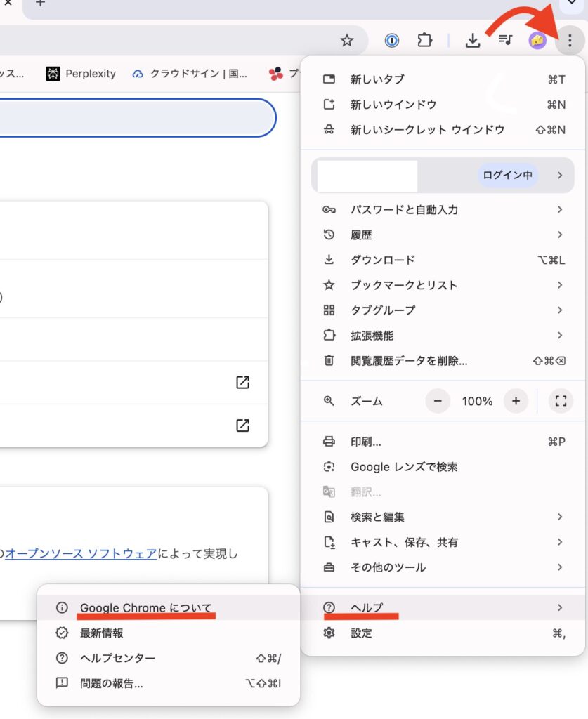Increase zoom with the plus button
This screenshot has width=588, height=719.
click(516, 401)
